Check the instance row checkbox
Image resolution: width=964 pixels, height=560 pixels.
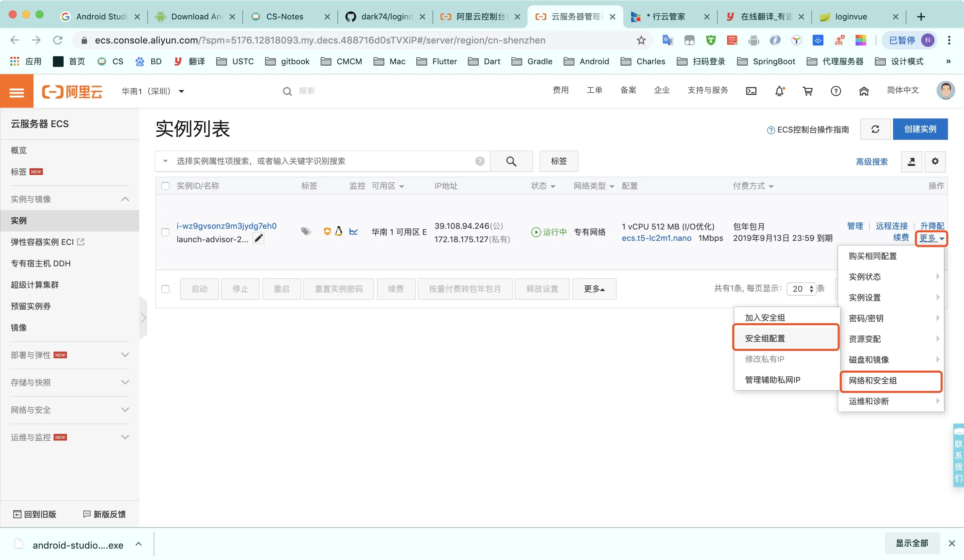tap(165, 232)
